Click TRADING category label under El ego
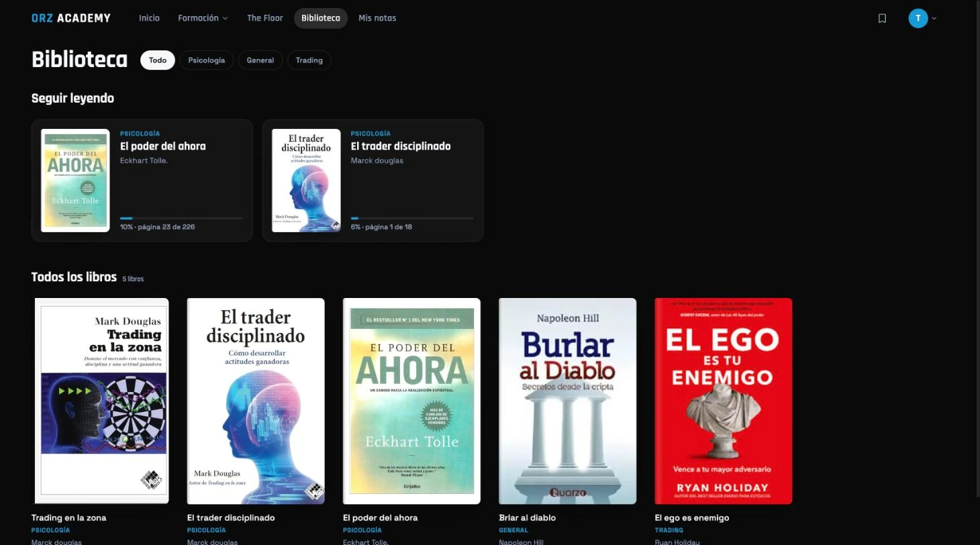 click(669, 530)
